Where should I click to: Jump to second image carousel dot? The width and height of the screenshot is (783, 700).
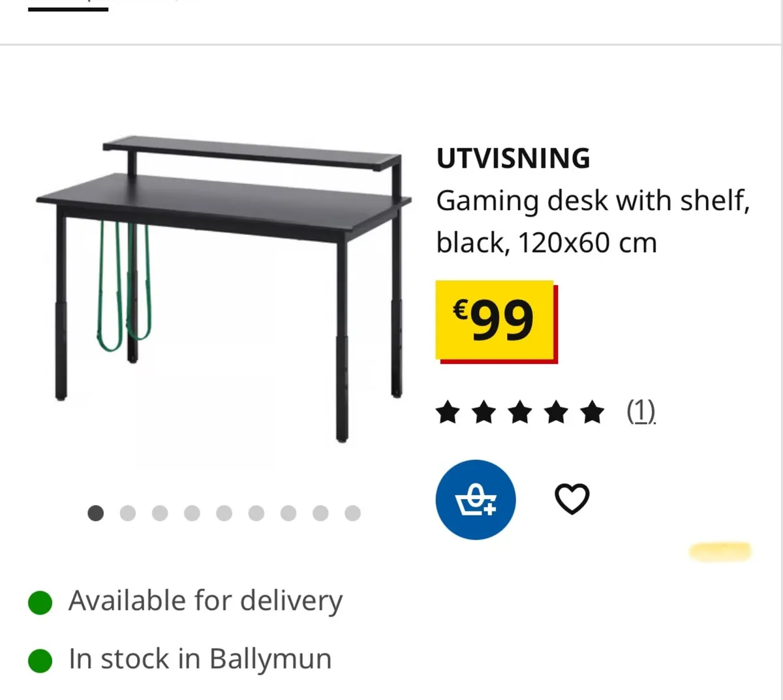[x=128, y=513]
